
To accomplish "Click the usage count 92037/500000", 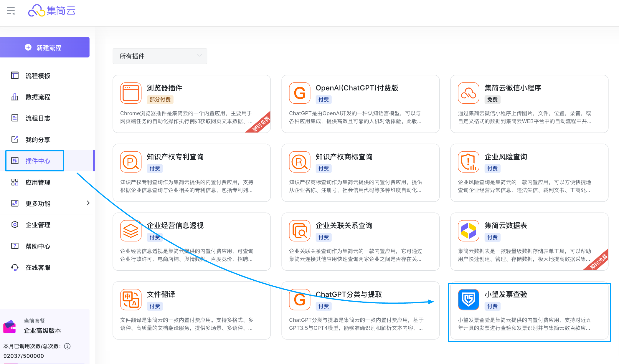I will coord(24,356).
